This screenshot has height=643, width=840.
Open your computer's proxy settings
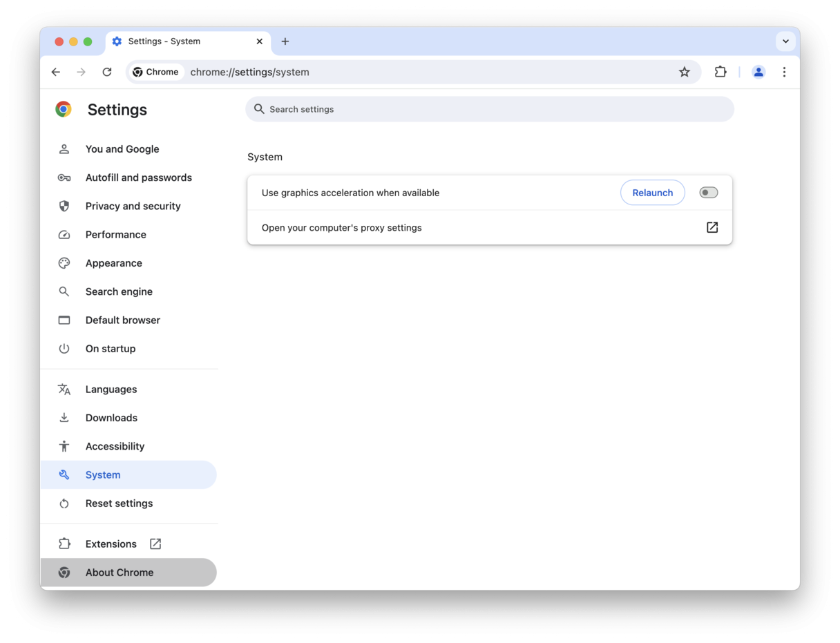click(x=712, y=227)
